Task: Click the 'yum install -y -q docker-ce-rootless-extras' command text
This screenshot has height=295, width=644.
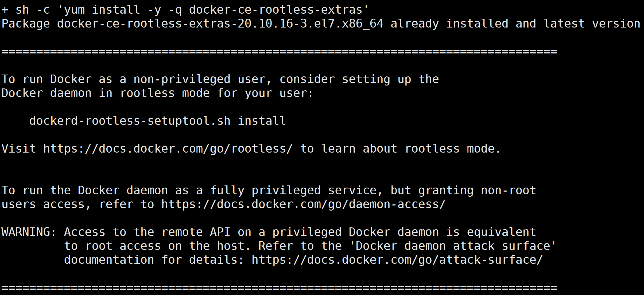Action: coord(213,10)
